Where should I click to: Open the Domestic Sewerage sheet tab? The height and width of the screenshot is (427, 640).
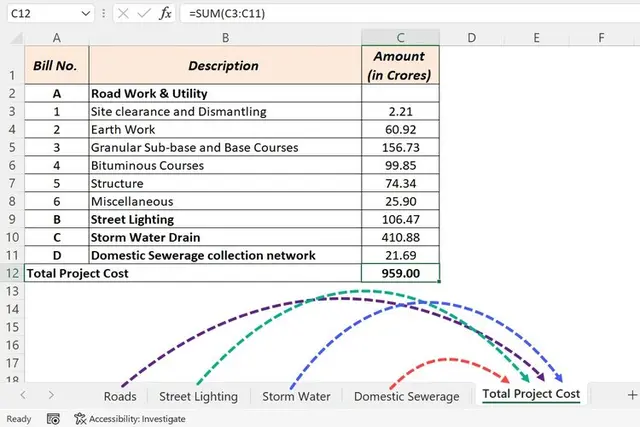click(x=407, y=396)
